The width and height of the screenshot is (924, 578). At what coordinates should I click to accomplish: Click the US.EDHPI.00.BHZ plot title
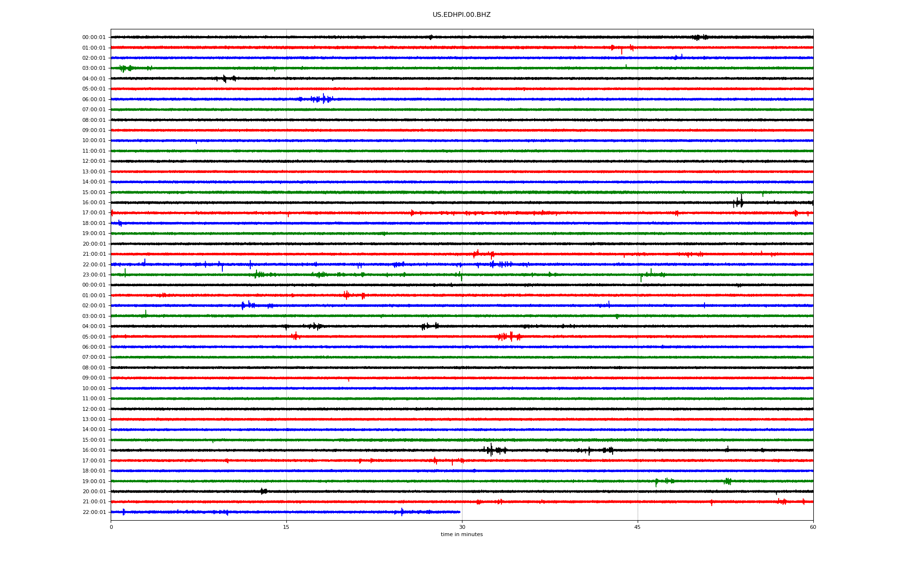461,15
